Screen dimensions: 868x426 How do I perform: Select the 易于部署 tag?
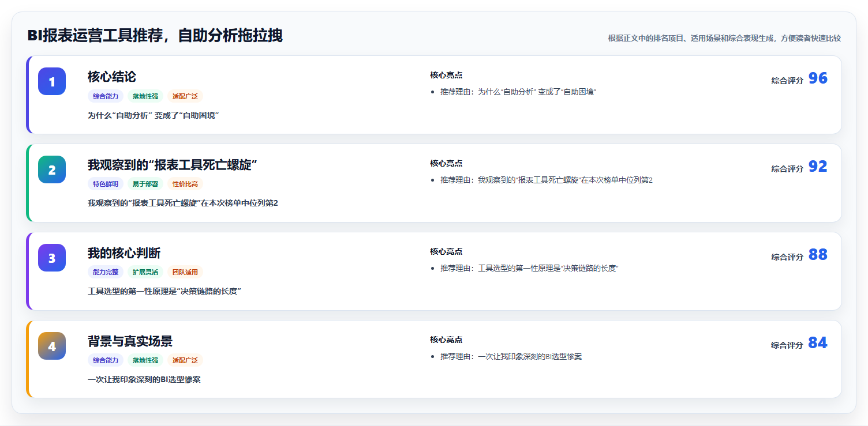pyautogui.click(x=145, y=184)
